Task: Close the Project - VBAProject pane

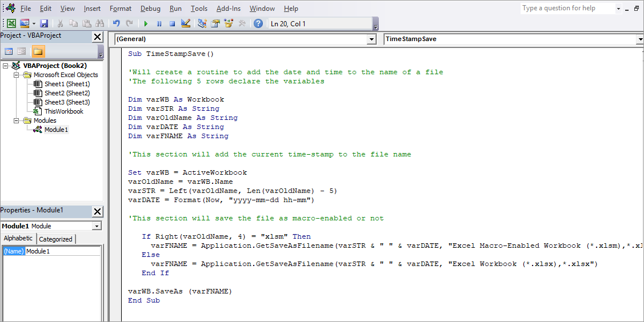Action: (97, 37)
